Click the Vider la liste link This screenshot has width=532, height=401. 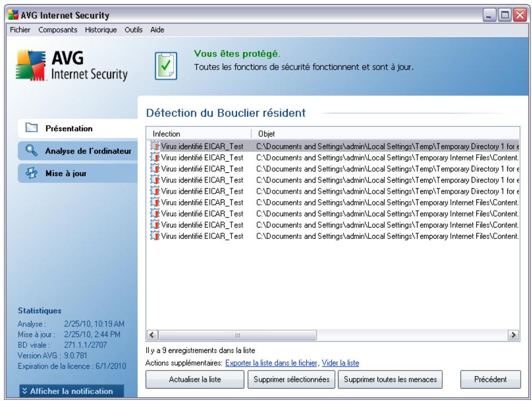[340, 363]
